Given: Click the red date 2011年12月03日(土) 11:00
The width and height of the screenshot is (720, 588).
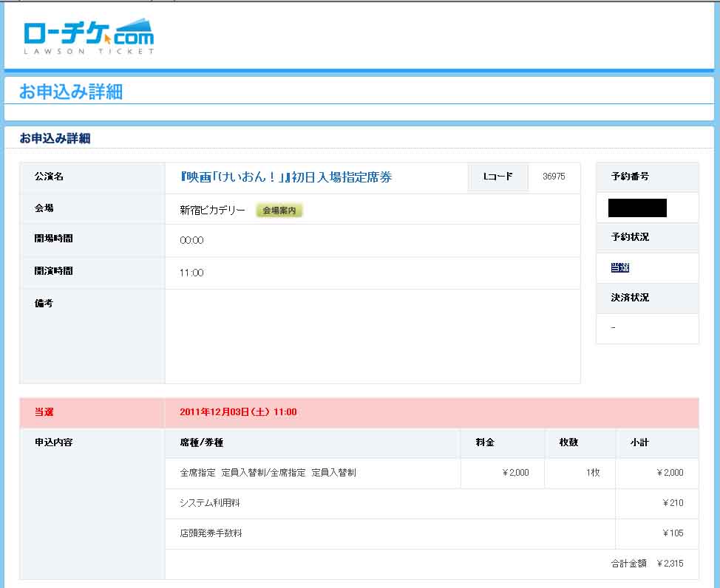Looking at the screenshot, I should coord(238,412).
